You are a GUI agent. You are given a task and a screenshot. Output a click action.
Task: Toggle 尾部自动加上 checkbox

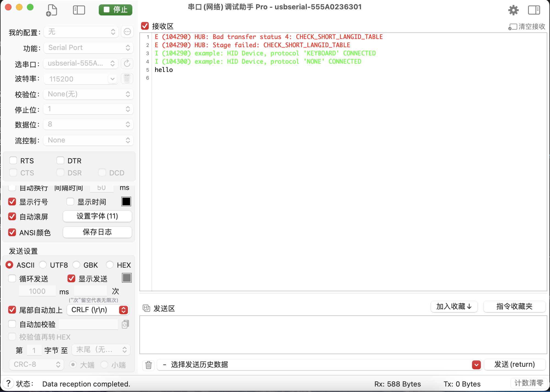12,310
